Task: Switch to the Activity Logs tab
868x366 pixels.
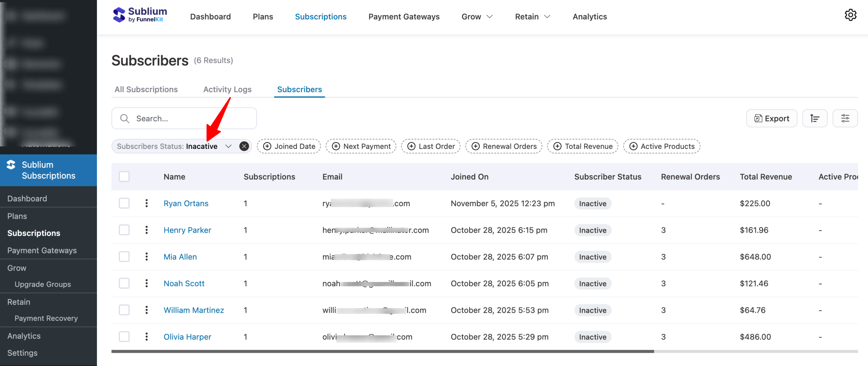Action: (227, 89)
